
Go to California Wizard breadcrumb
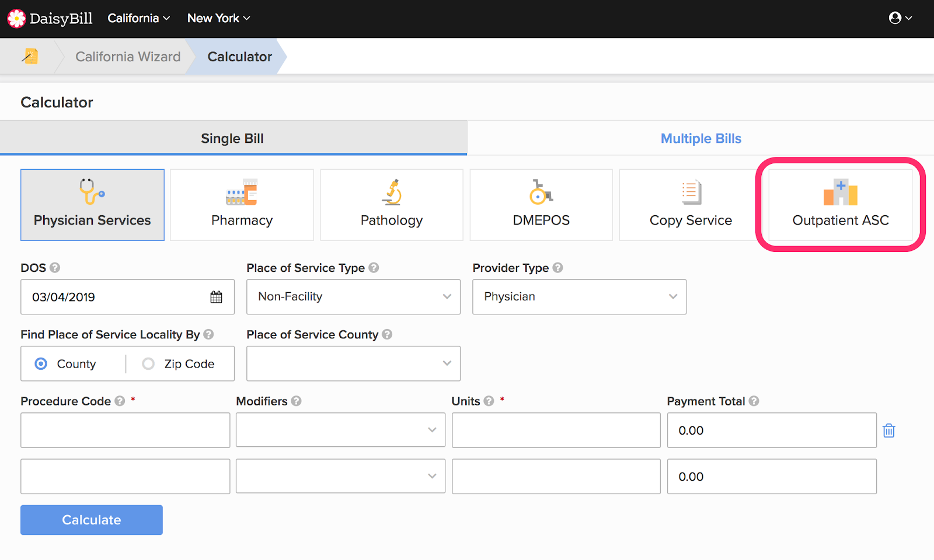(128, 57)
